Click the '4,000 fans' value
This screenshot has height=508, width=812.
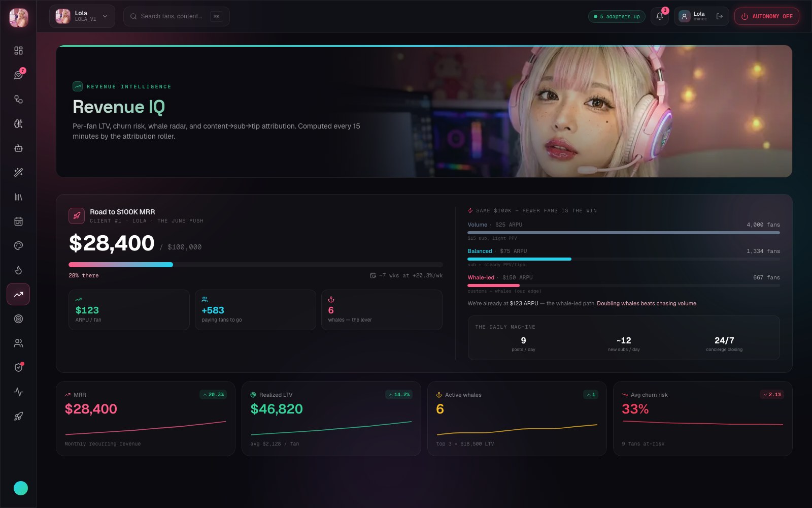763,225
